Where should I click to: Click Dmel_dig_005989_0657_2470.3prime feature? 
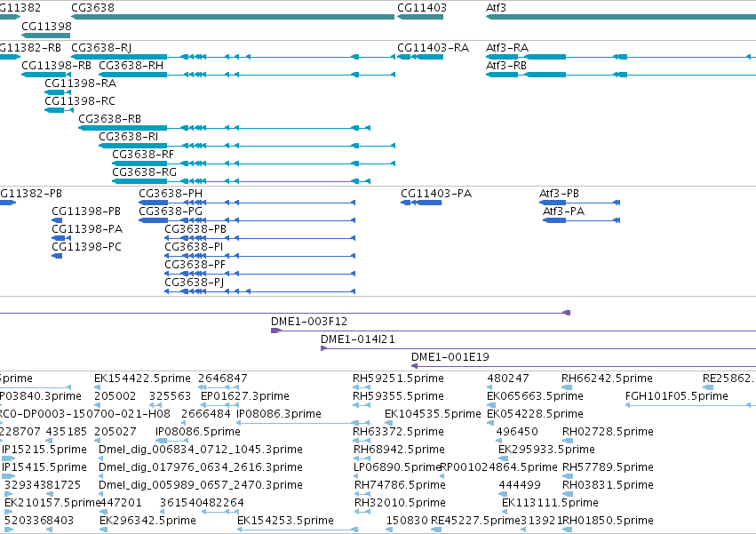coord(201,485)
